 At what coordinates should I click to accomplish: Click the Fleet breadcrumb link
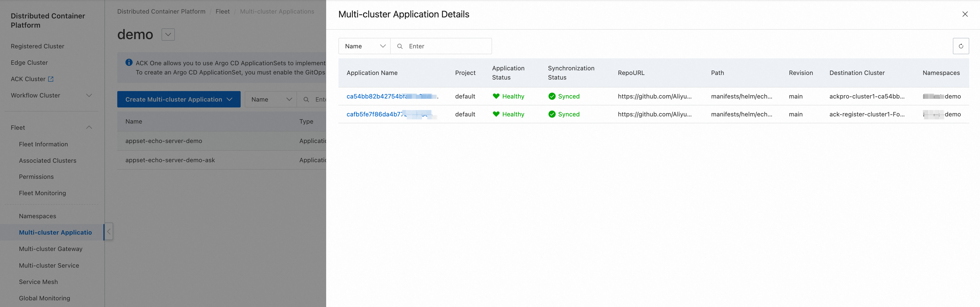222,12
